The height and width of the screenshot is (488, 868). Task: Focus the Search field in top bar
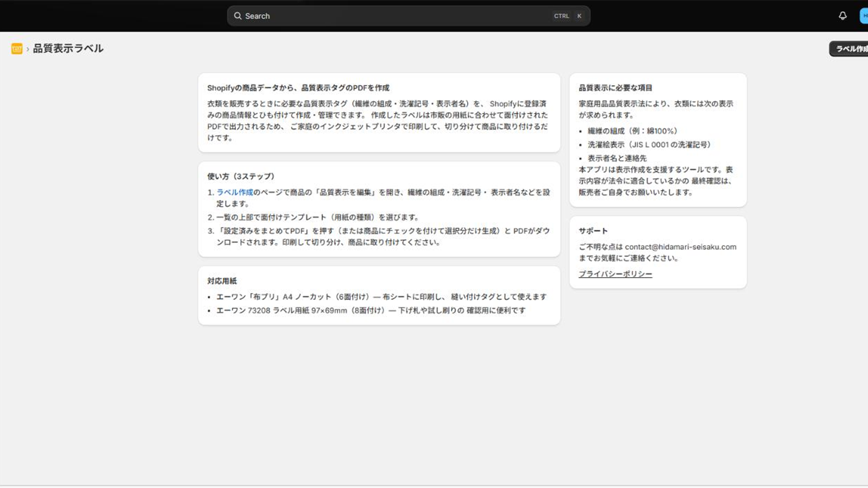coord(409,16)
